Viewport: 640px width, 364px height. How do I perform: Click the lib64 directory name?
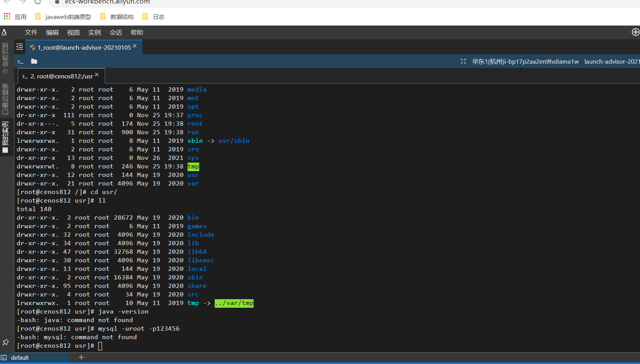click(197, 252)
